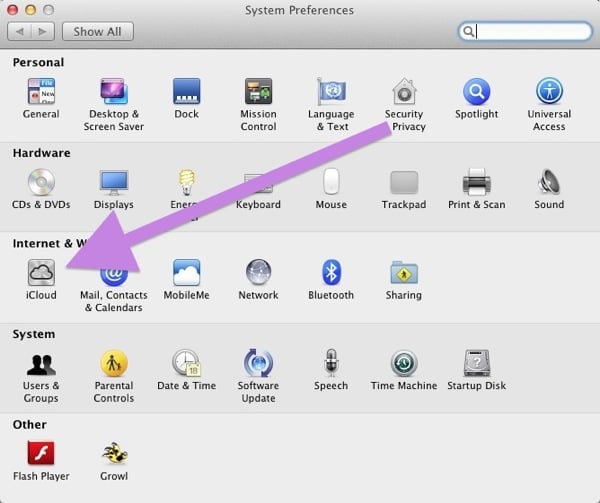Click the Show All button
This screenshot has width=600, height=503.
click(x=98, y=31)
